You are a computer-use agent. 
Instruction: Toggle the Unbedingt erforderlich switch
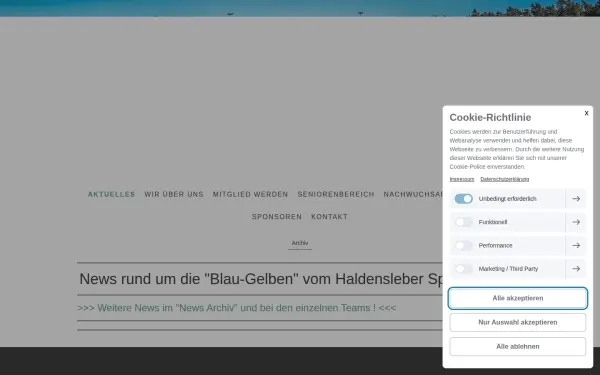463,199
